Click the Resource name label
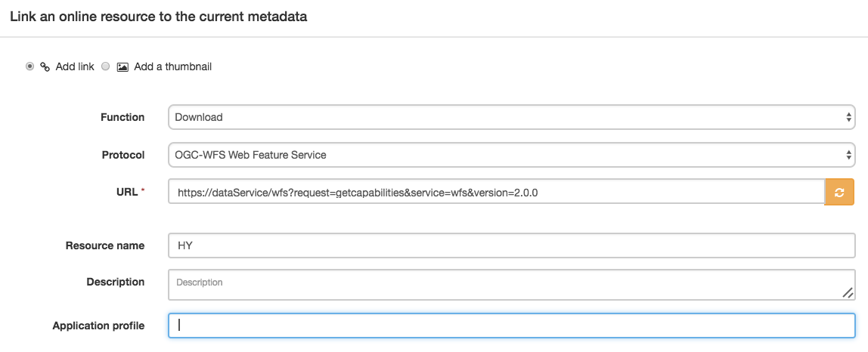Screen dimensions: 868x352 (105, 245)
